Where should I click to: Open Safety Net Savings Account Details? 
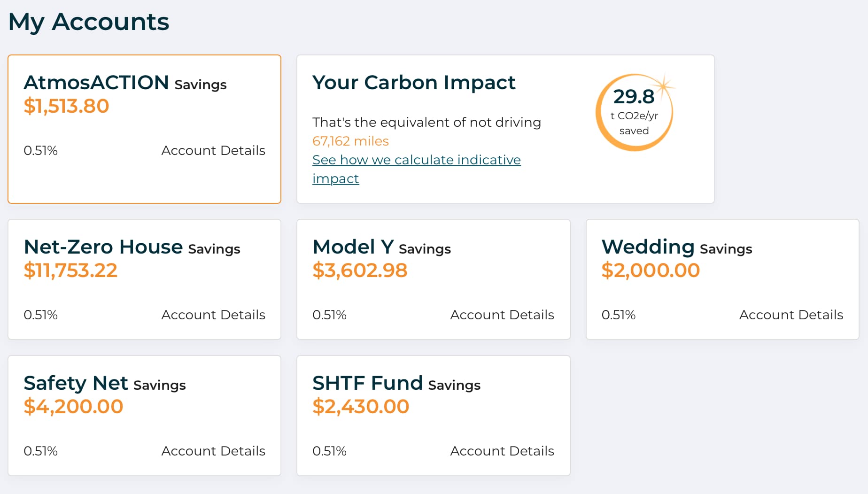[213, 451]
